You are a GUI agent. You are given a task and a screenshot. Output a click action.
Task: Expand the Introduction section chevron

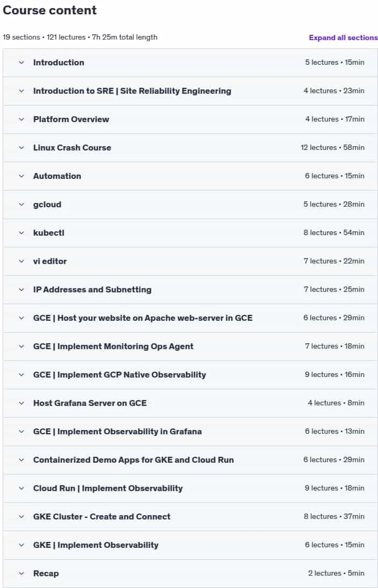[x=21, y=63]
